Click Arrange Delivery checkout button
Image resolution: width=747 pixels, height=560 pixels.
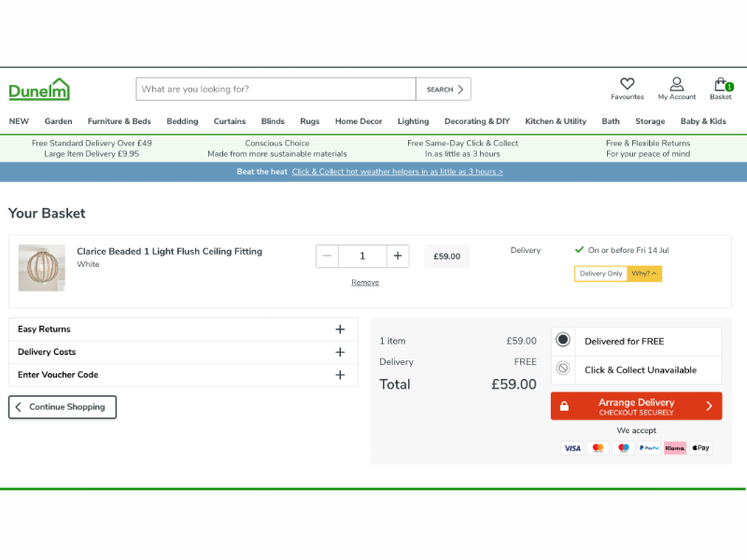click(x=636, y=406)
